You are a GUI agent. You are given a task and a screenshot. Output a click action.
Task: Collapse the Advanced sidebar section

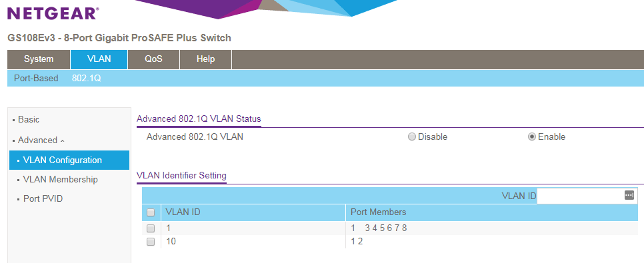point(41,140)
